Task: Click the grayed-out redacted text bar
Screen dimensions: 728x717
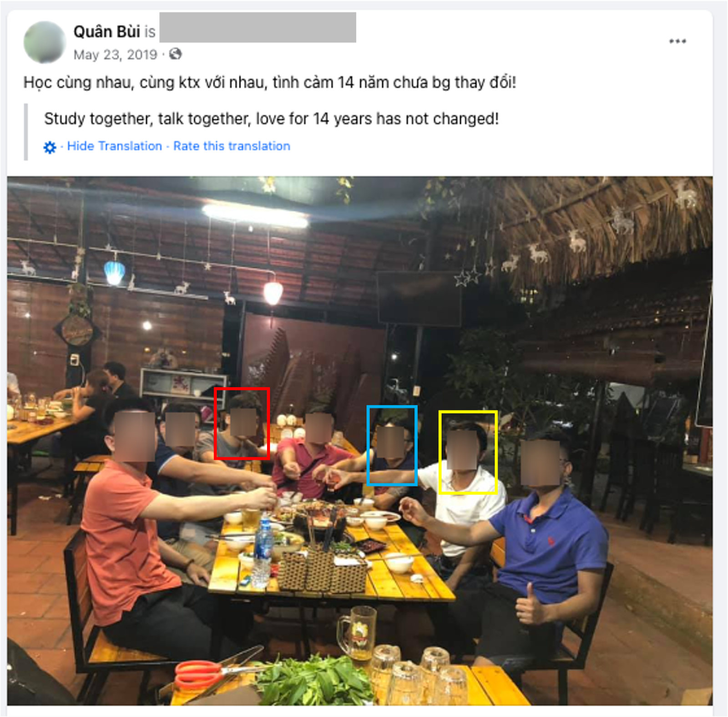Action: coord(258,27)
